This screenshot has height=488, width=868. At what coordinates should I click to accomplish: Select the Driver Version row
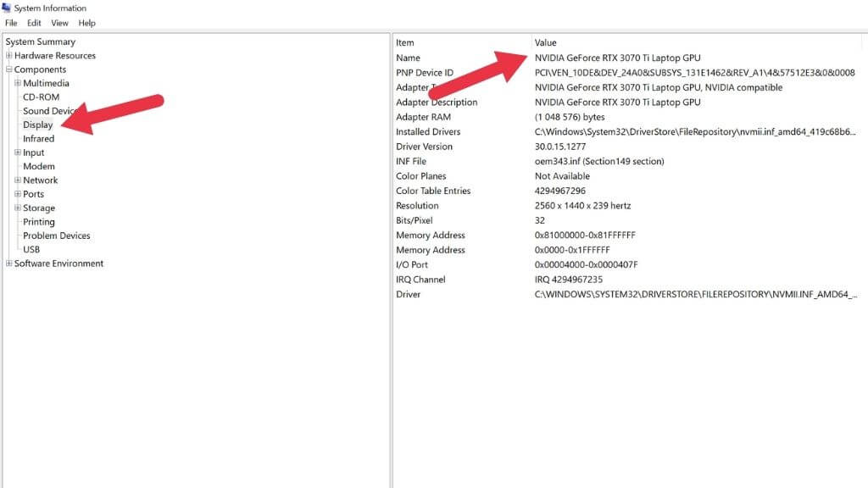pyautogui.click(x=627, y=147)
